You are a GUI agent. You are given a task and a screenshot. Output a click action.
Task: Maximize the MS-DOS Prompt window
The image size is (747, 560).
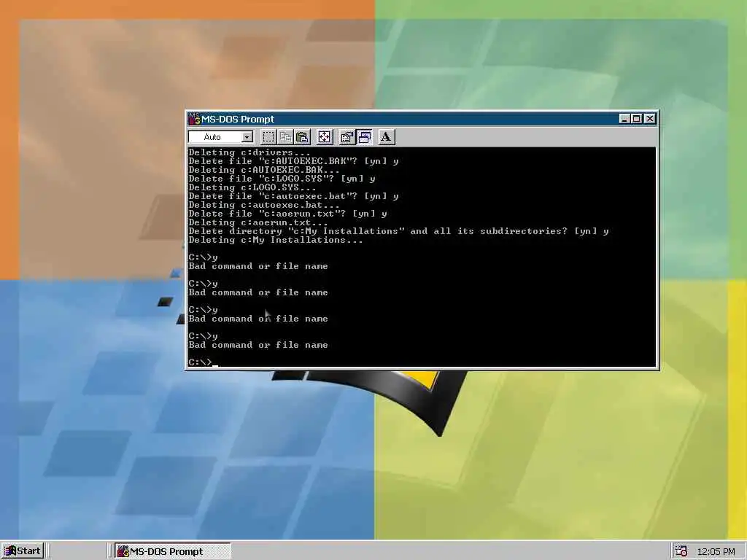[636, 119]
